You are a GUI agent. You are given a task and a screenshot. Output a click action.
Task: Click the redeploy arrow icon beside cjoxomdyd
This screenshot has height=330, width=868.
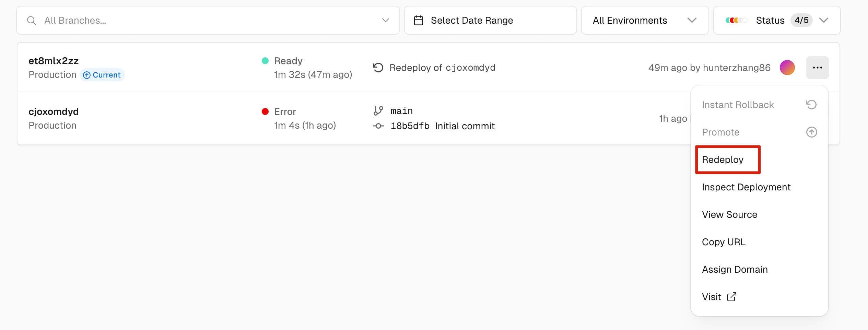[378, 68]
